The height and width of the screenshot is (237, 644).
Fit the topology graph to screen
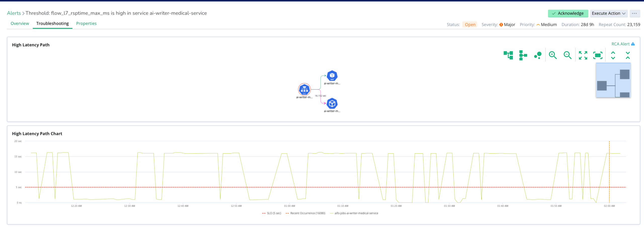[598, 55]
